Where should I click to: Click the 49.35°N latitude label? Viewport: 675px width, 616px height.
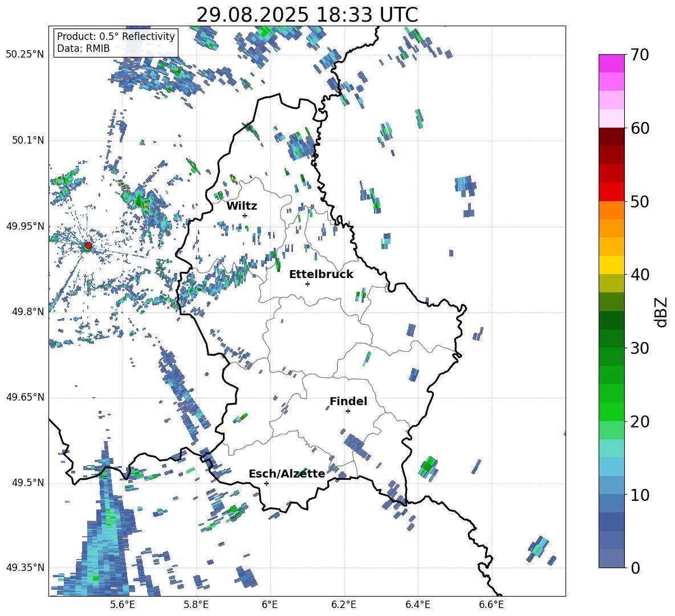(25, 568)
